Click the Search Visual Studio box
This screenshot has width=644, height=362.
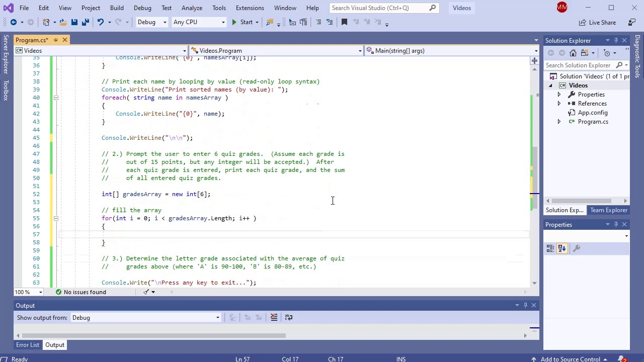384,8
